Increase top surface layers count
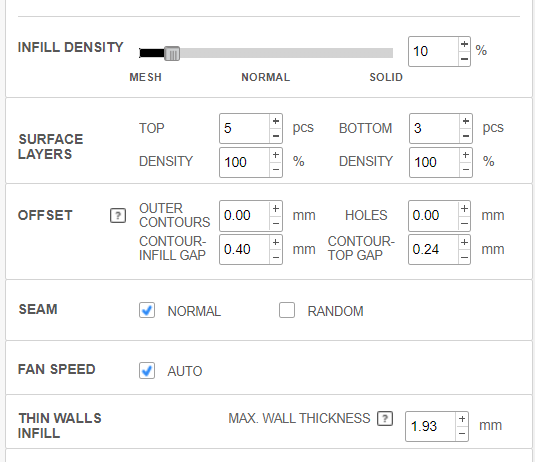 276,121
